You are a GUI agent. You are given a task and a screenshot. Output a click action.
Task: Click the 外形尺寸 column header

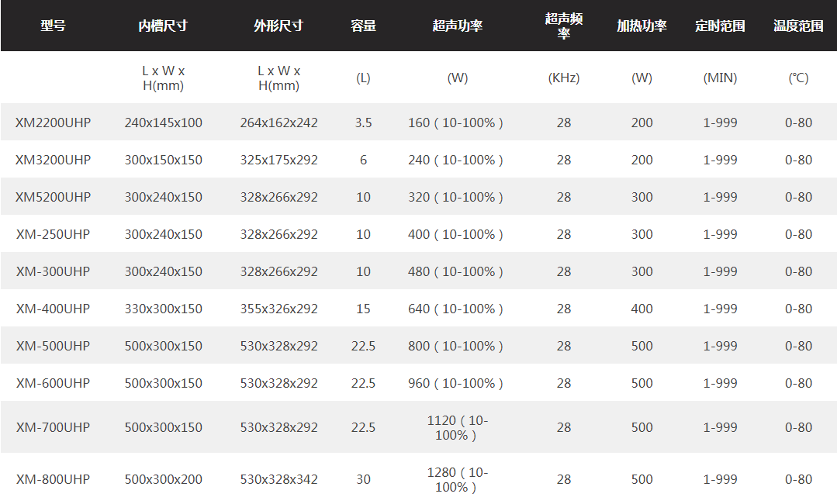(x=278, y=26)
